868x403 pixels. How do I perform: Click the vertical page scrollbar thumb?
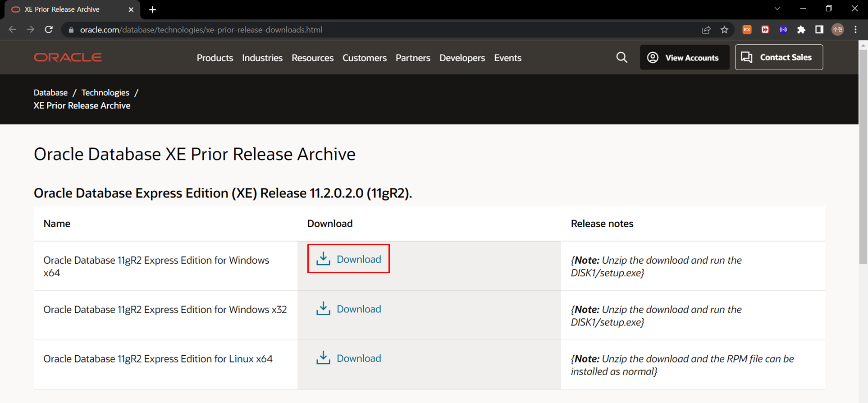coord(863,156)
